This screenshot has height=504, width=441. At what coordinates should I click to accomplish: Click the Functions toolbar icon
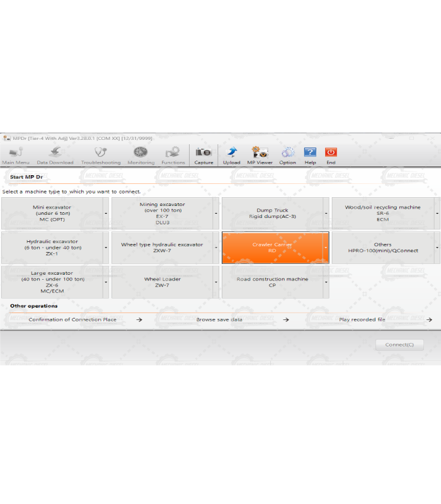pos(173,154)
